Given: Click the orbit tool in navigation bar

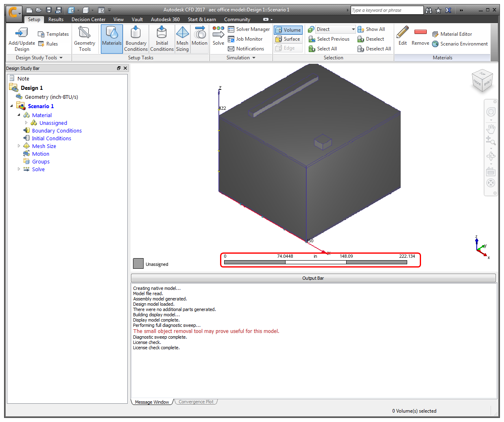Looking at the screenshot, I should tap(491, 156).
